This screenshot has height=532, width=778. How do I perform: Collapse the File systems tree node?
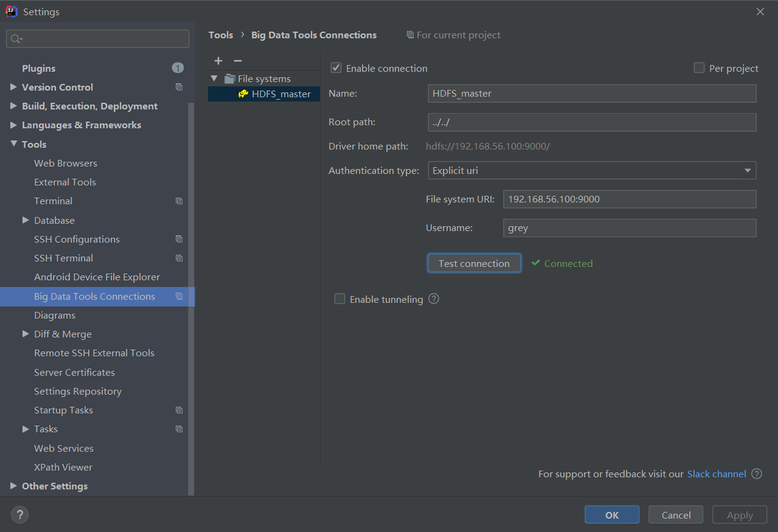[214, 78]
